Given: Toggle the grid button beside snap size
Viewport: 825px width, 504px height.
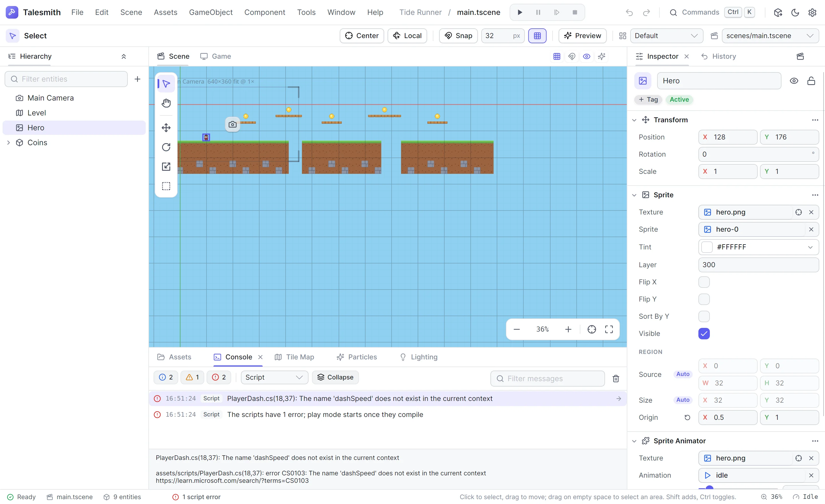Looking at the screenshot, I should 537,36.
